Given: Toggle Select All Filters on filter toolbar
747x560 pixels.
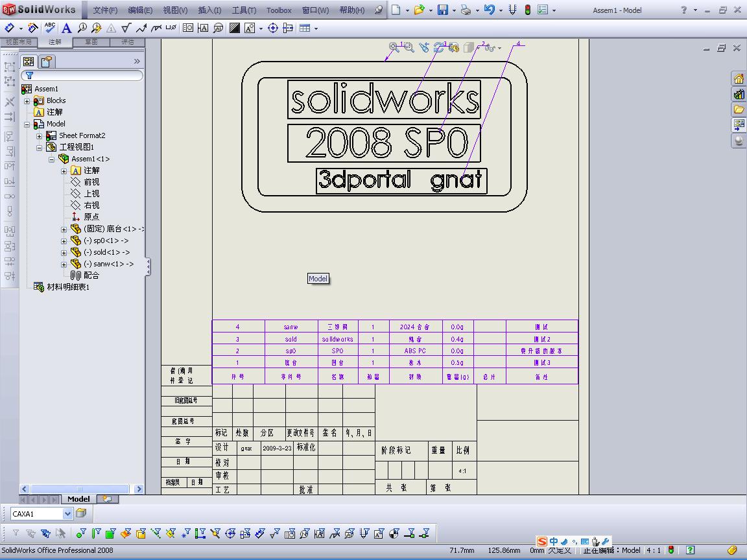Looking at the screenshot, I should click(x=46, y=533).
